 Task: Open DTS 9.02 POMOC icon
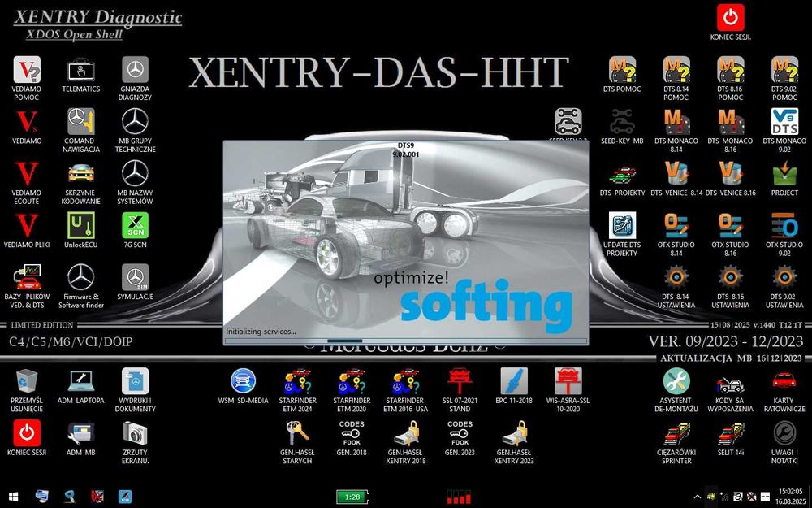pyautogui.click(x=784, y=69)
